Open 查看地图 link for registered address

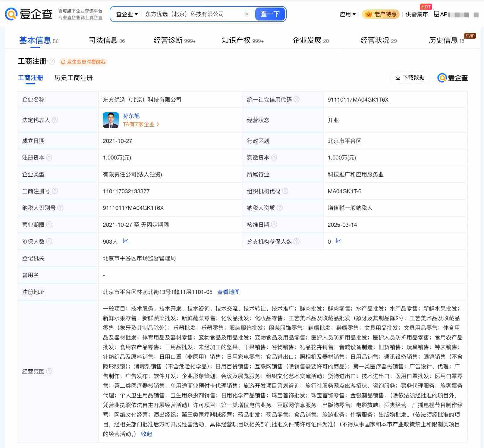(228, 292)
